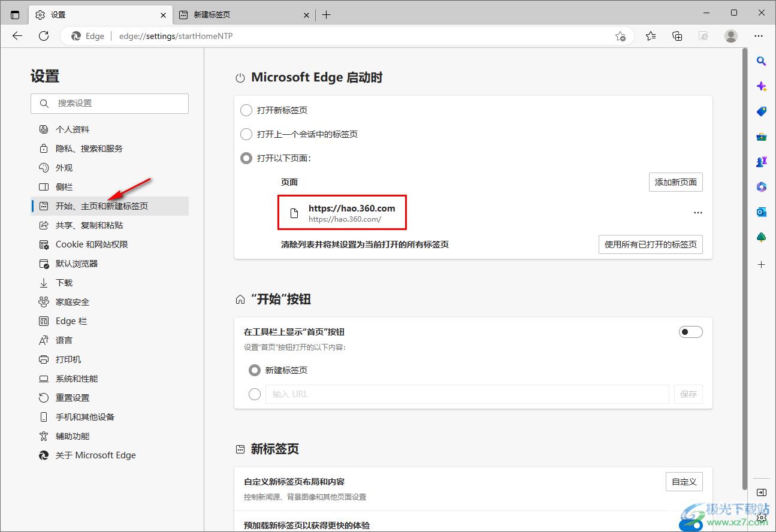This screenshot has width=776, height=532.
Task: Open 打印机 settings section
Action: [x=110, y=359]
